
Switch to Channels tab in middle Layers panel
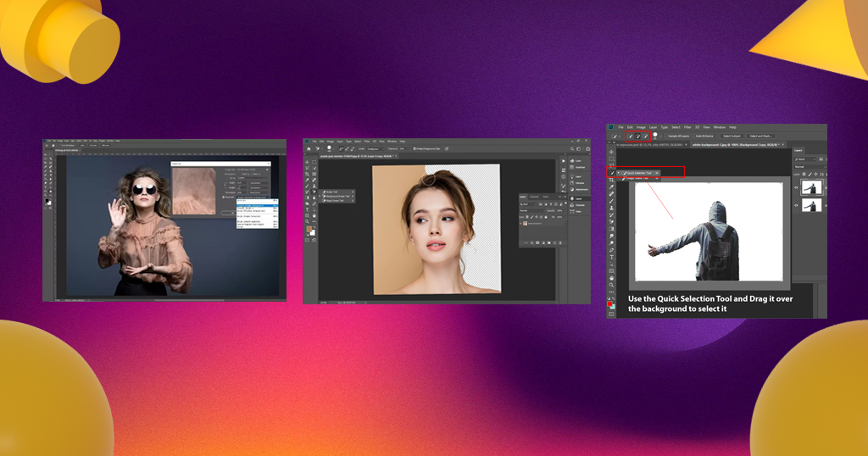point(534,197)
